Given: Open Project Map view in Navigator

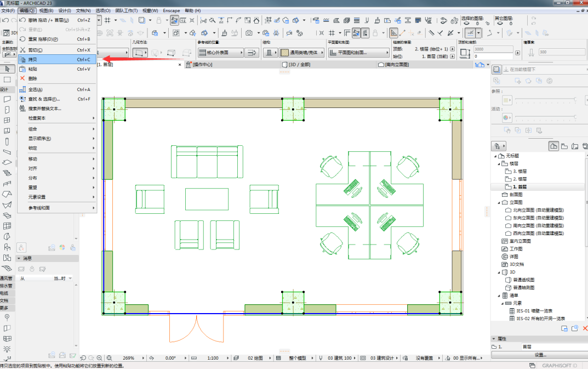Looking at the screenshot, I should [x=553, y=146].
